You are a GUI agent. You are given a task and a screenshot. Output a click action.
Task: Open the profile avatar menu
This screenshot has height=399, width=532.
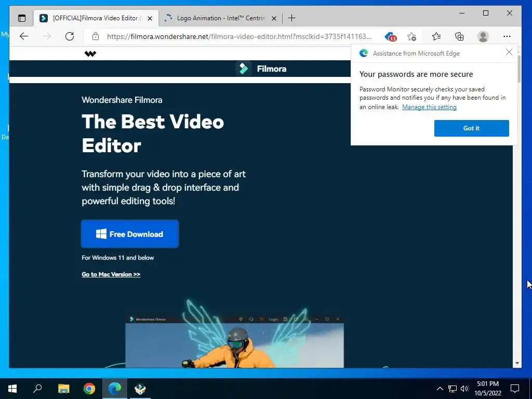point(483,36)
